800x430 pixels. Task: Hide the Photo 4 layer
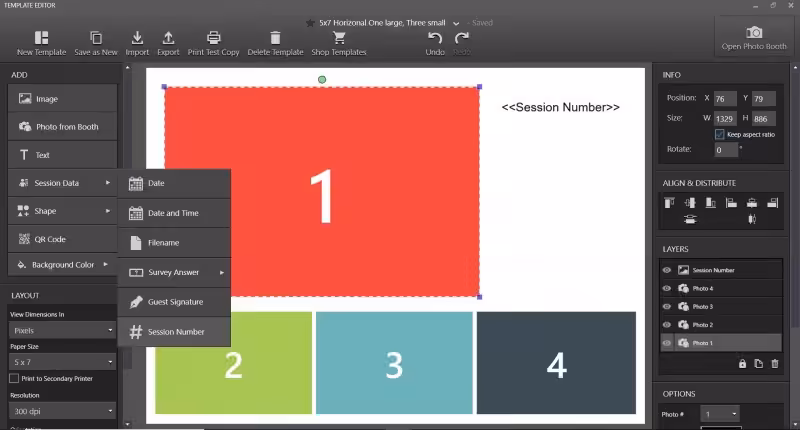coord(667,288)
